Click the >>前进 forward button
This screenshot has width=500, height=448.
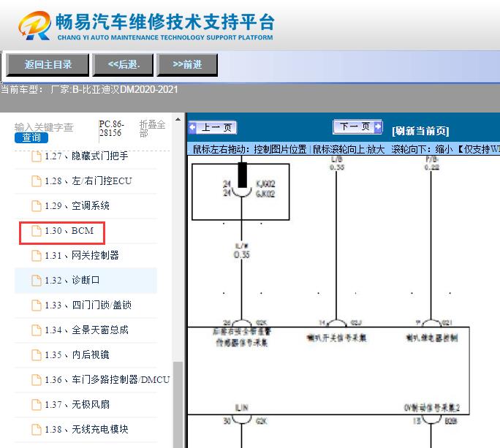pos(187,65)
